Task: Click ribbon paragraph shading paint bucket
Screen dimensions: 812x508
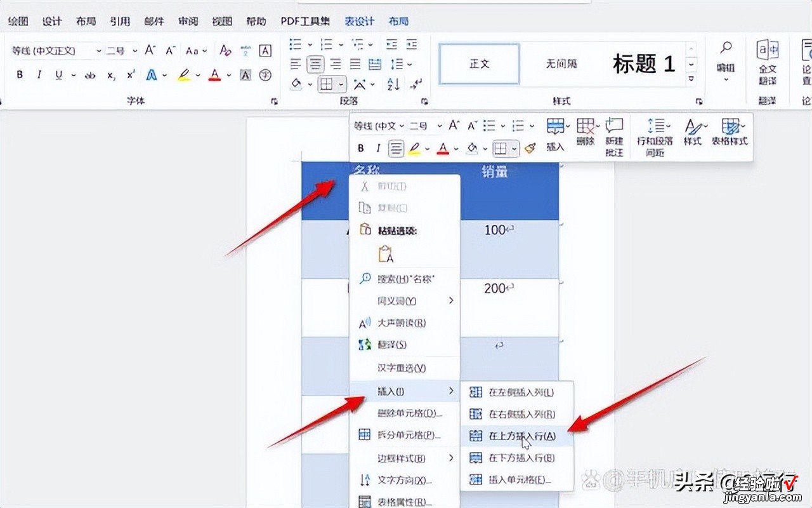Action: 296,84
